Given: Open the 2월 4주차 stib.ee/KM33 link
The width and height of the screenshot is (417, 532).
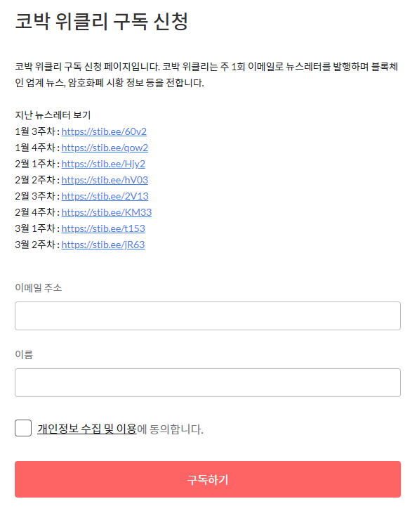Looking at the screenshot, I should tap(107, 212).
